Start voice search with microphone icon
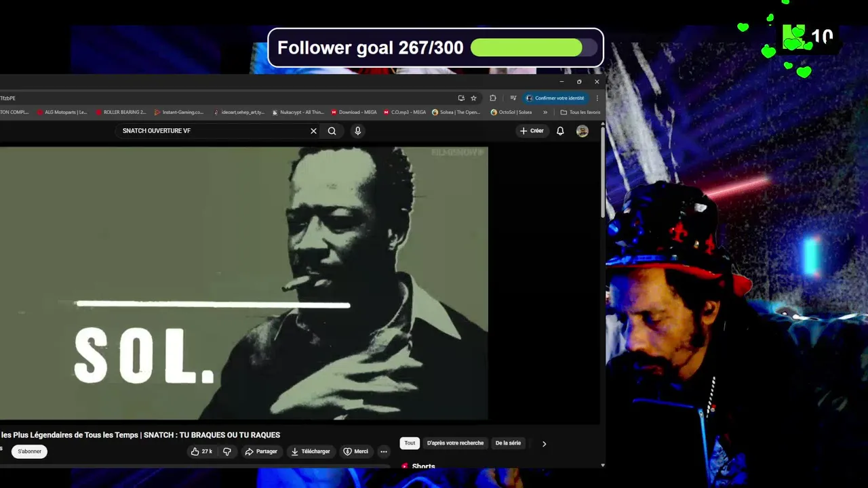 coord(357,131)
